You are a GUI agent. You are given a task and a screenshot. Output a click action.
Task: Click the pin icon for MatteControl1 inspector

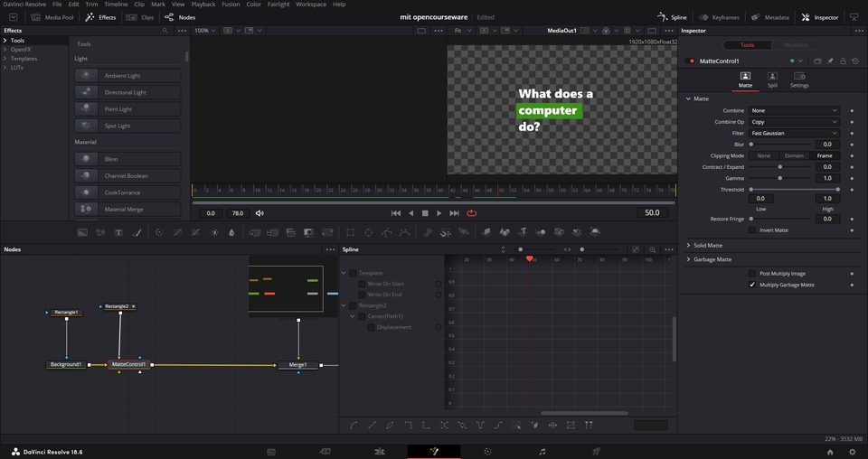pyautogui.click(x=830, y=61)
